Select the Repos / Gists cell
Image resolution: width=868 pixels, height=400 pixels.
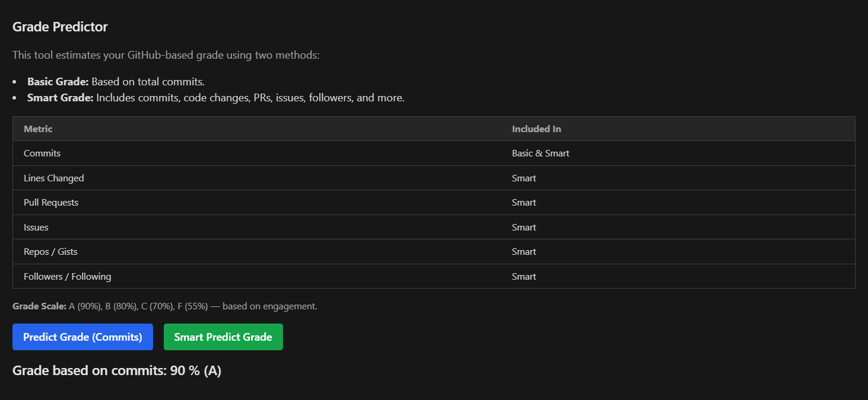pos(50,252)
